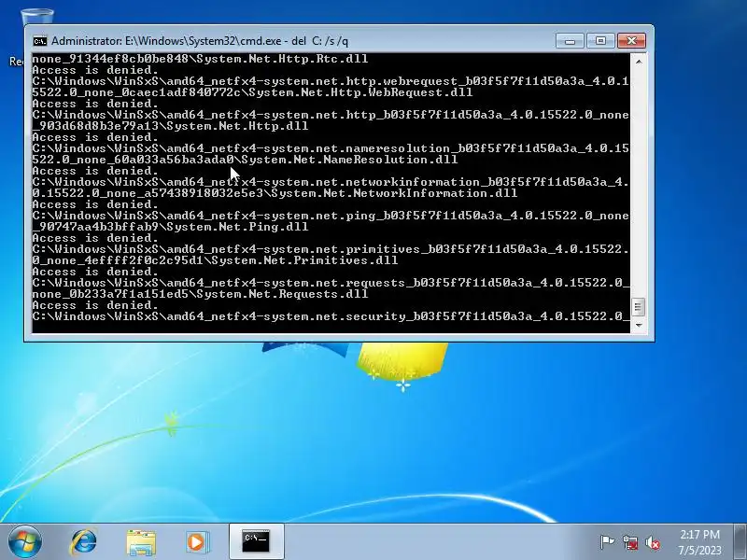Click the system.net.ping WinSxS path line

pos(331,216)
